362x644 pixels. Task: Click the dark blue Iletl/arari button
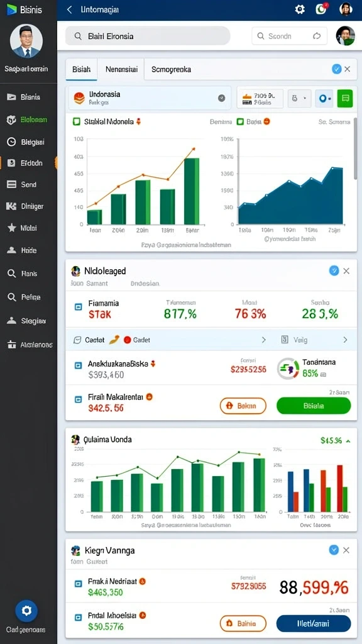[x=314, y=623]
